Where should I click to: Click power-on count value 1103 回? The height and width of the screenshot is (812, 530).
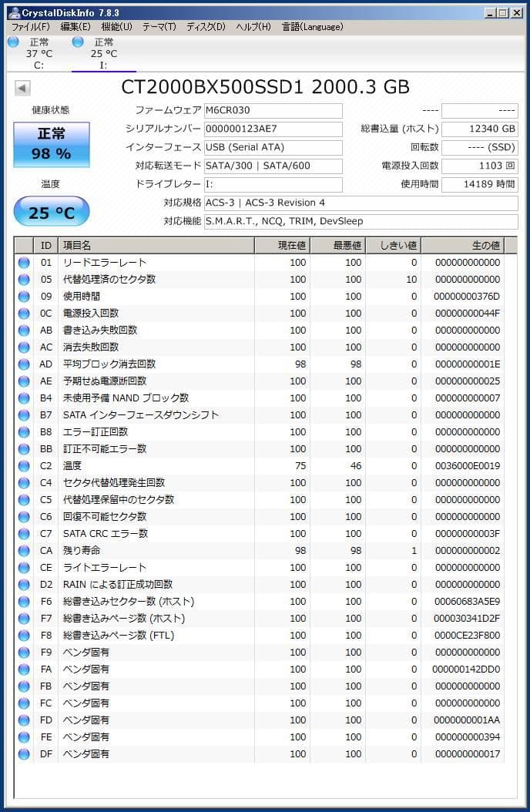(479, 166)
